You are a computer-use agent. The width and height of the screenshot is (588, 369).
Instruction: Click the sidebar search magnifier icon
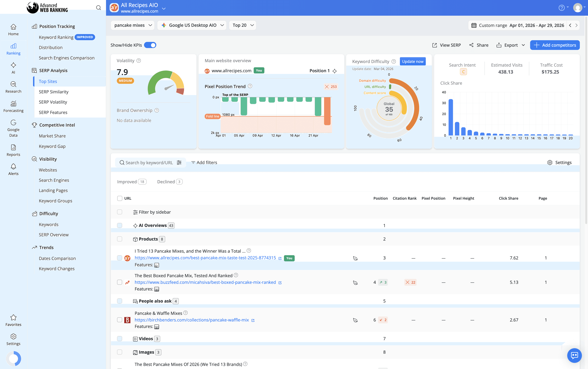point(99,8)
